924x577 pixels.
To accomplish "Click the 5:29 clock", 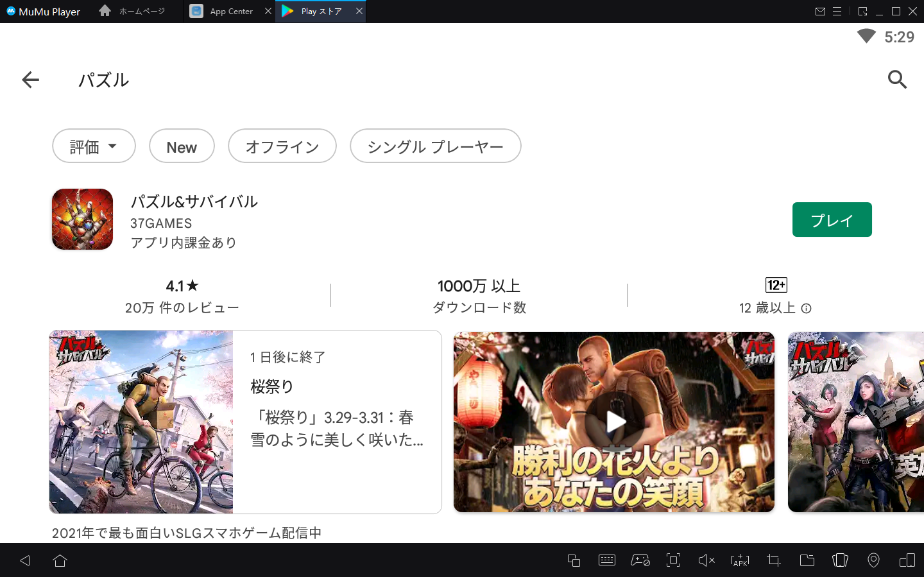I will [899, 37].
